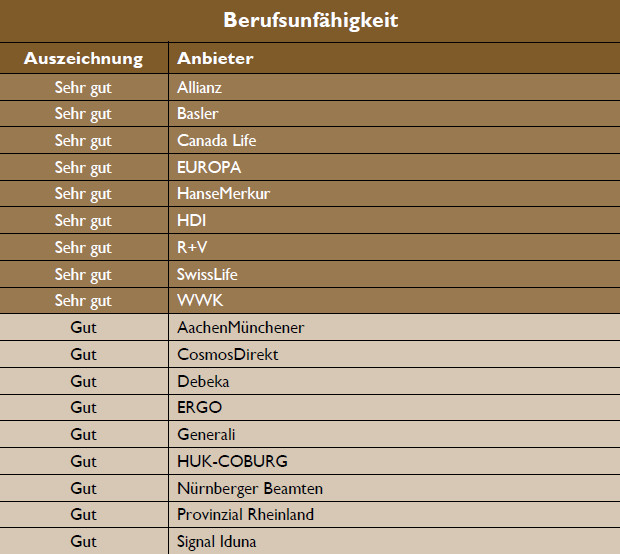
Task: Select the R+V provider entry
Action: pos(193,247)
